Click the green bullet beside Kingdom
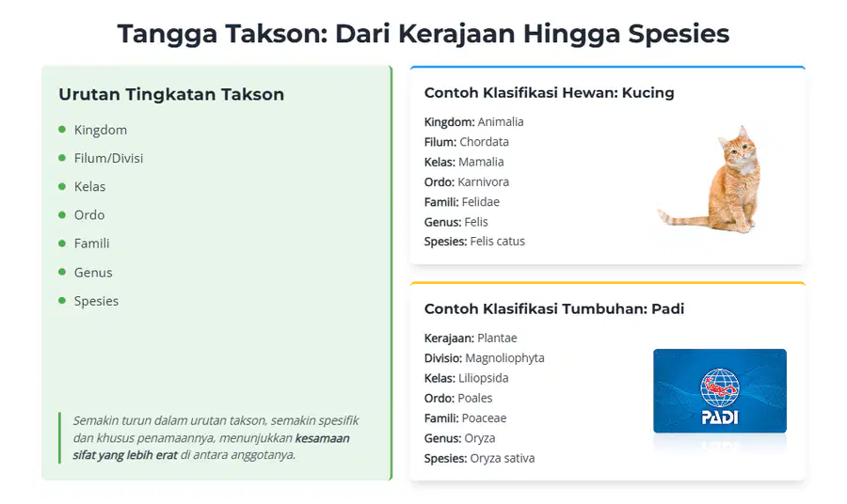 [62, 130]
